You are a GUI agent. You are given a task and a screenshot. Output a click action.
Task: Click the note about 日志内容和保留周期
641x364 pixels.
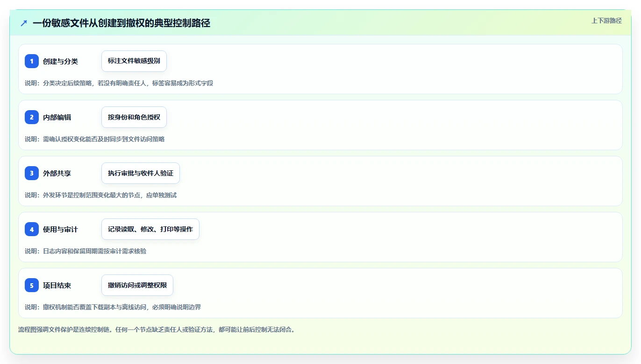point(85,251)
